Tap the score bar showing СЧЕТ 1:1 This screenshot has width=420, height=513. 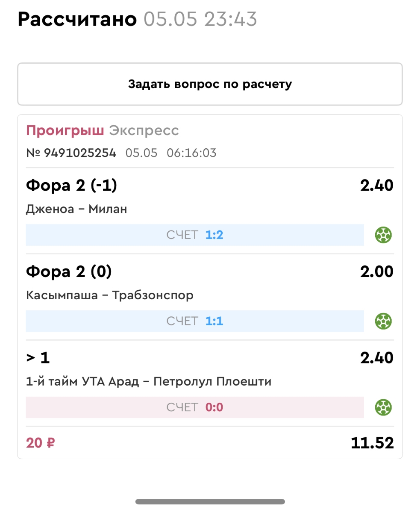pos(195,321)
